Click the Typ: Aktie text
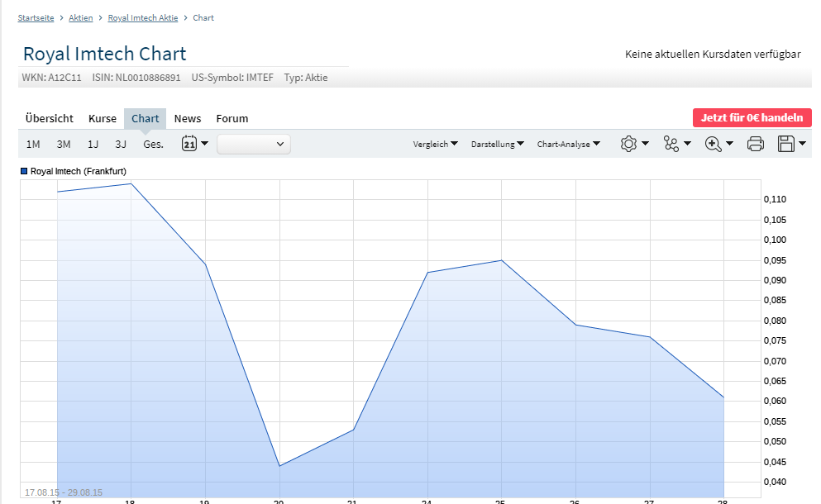Image resolution: width=821 pixels, height=504 pixels. click(306, 78)
